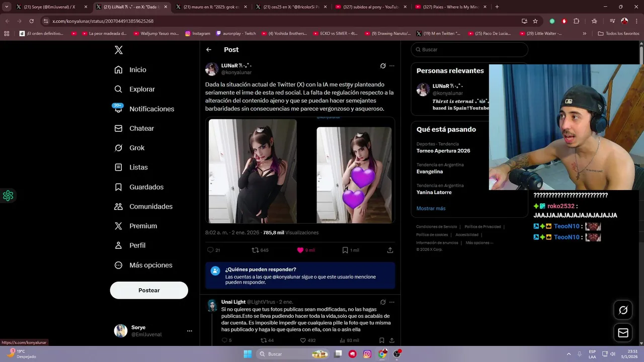Open the Windows Start menu

248,354
